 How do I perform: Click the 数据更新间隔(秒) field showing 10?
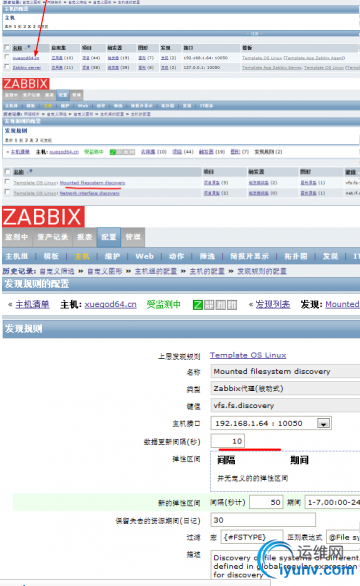(x=228, y=441)
